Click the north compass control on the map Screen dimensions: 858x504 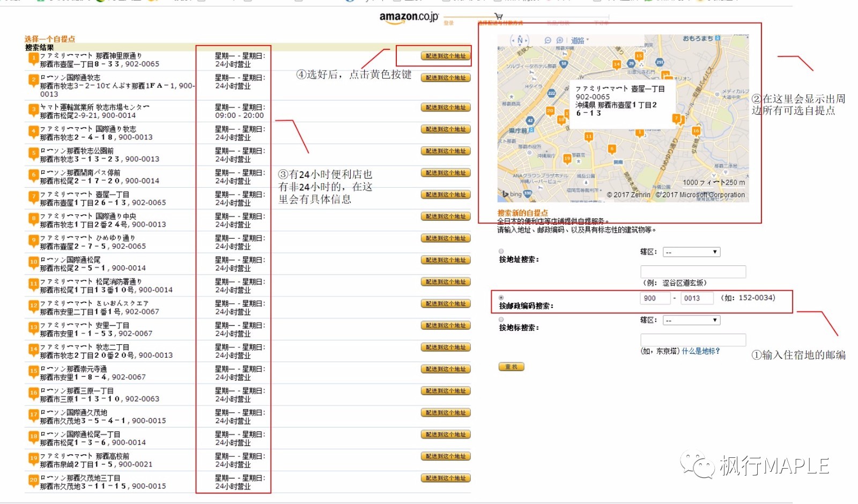pyautogui.click(x=520, y=40)
